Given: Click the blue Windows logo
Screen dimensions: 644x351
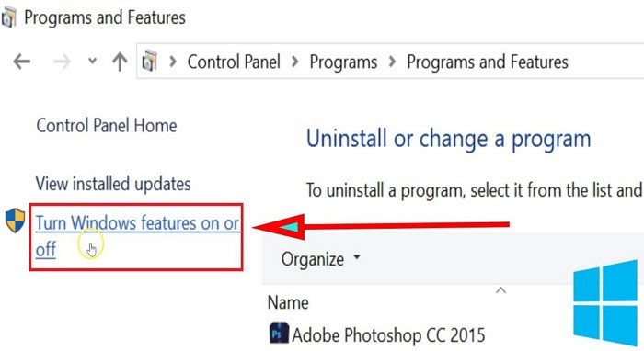Looking at the screenshot, I should (x=605, y=302).
